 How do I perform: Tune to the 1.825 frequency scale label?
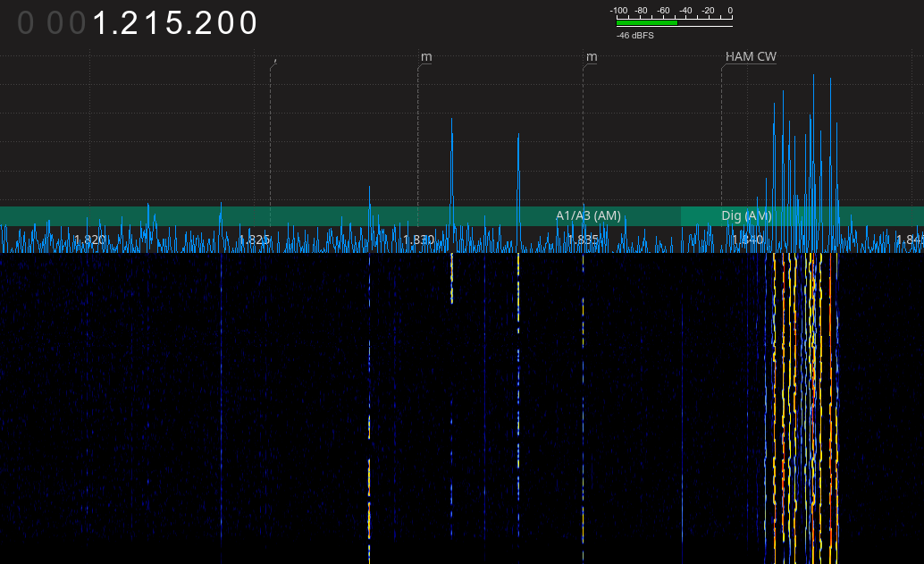pyautogui.click(x=255, y=240)
